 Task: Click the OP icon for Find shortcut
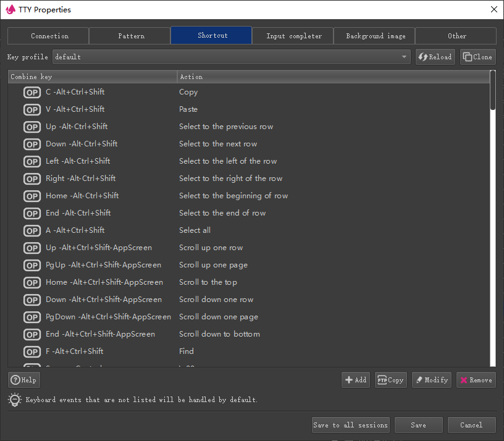[32, 352]
